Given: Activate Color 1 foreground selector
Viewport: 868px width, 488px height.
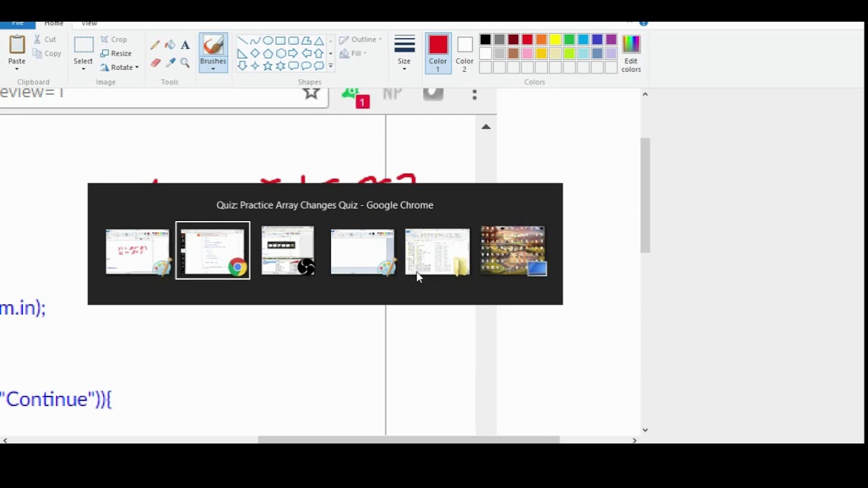Looking at the screenshot, I should (x=438, y=54).
